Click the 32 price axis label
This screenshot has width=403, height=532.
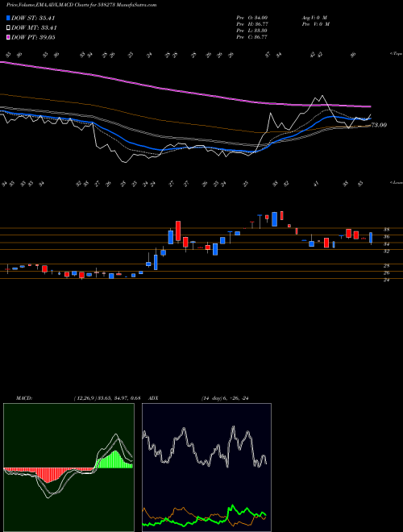click(386, 251)
